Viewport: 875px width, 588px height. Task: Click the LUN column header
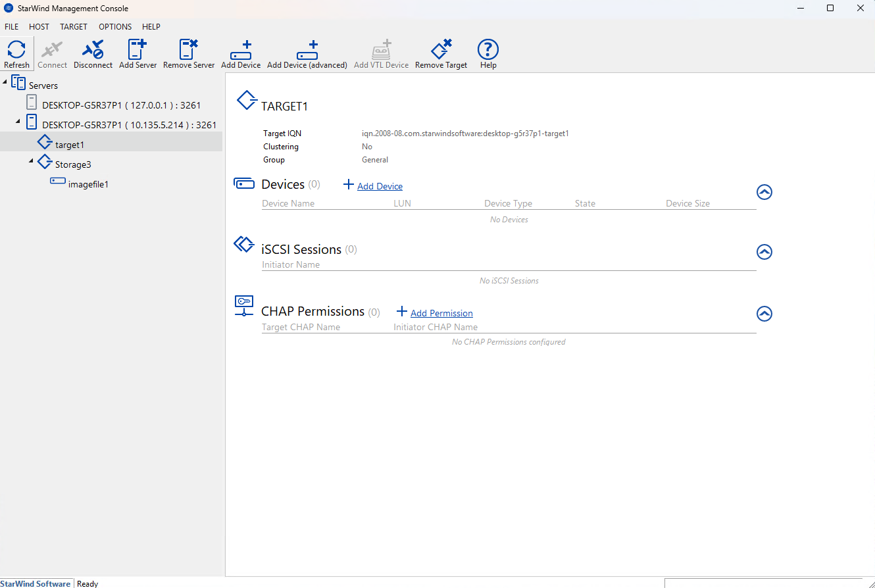pos(402,203)
